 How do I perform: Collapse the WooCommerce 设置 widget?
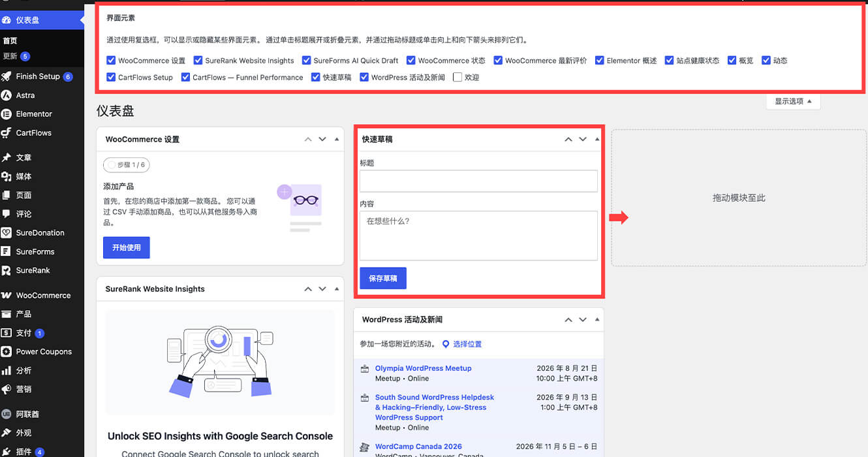337,139
